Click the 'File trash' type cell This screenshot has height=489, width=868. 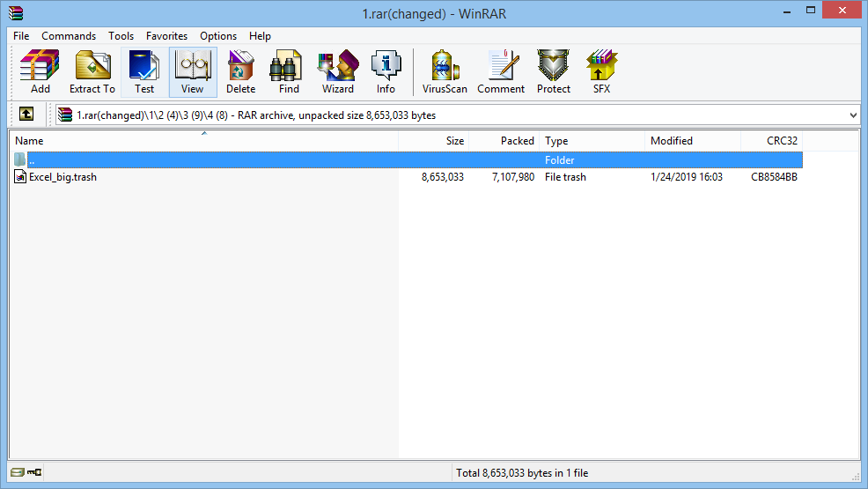565,177
